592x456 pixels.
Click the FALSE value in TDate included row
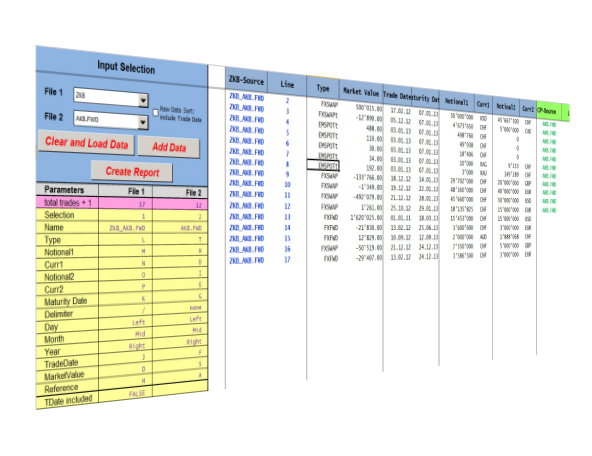[137, 393]
